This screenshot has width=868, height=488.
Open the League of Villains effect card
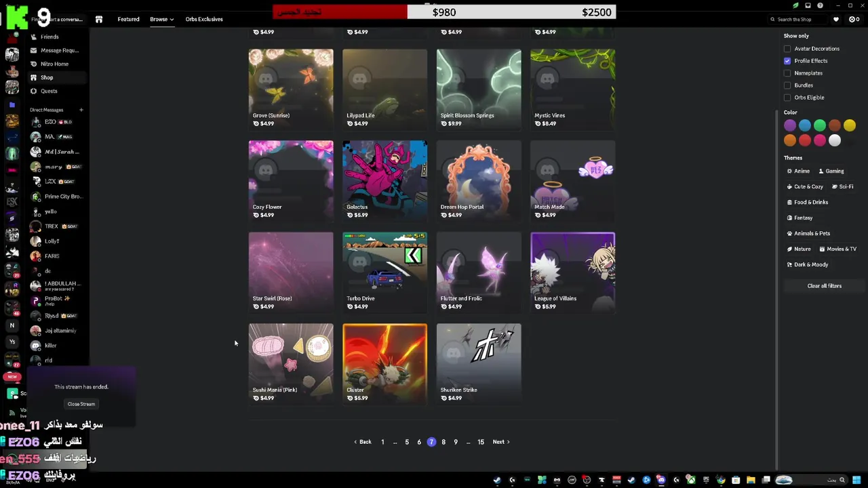(573, 272)
